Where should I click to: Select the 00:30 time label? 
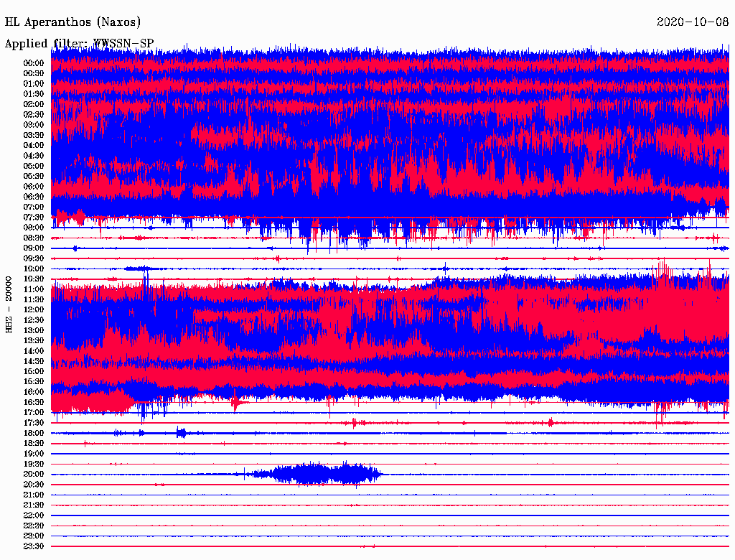tap(34, 73)
